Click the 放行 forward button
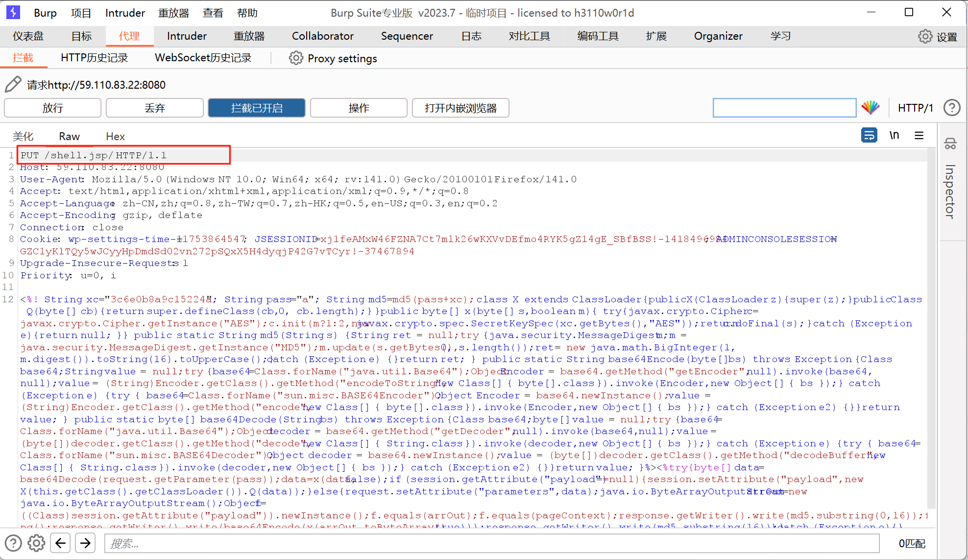Image resolution: width=968 pixels, height=560 pixels. (52, 108)
